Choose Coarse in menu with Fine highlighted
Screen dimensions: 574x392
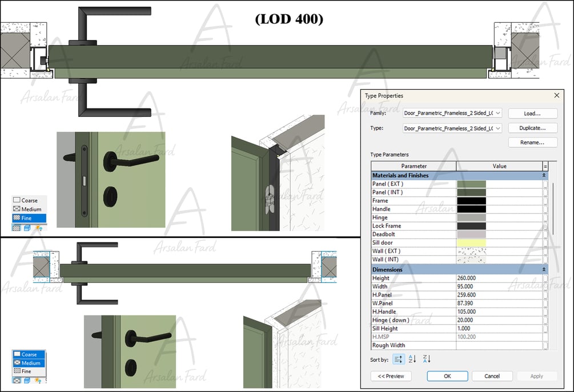click(29, 200)
